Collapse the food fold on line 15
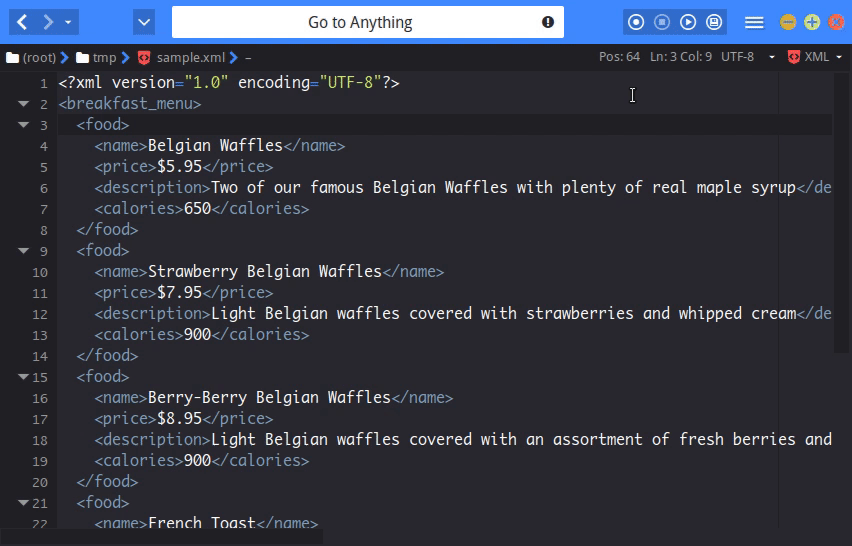The height and width of the screenshot is (546, 852). tap(23, 376)
